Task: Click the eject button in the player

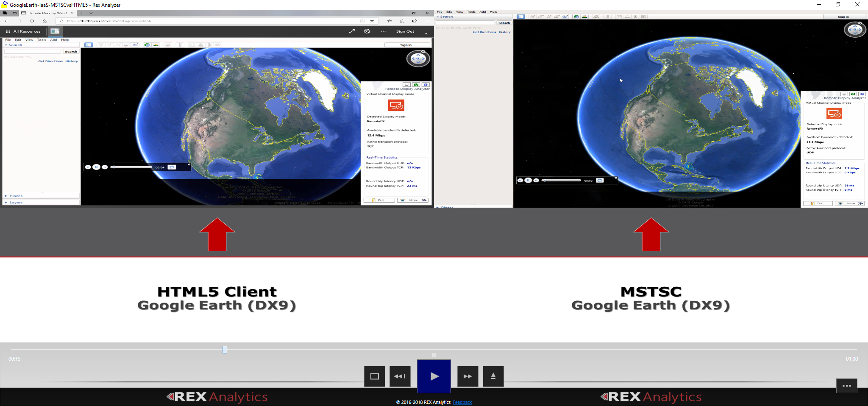Action: [x=493, y=376]
